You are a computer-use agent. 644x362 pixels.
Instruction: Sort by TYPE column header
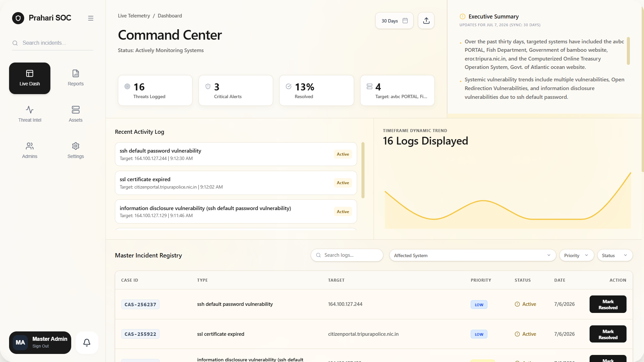point(202,280)
